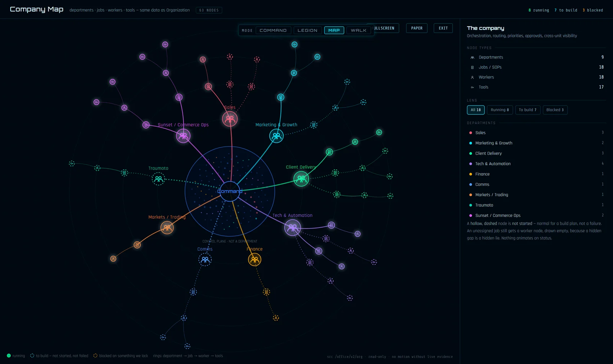
Task: Select Finance in the departments list
Action: click(536, 174)
